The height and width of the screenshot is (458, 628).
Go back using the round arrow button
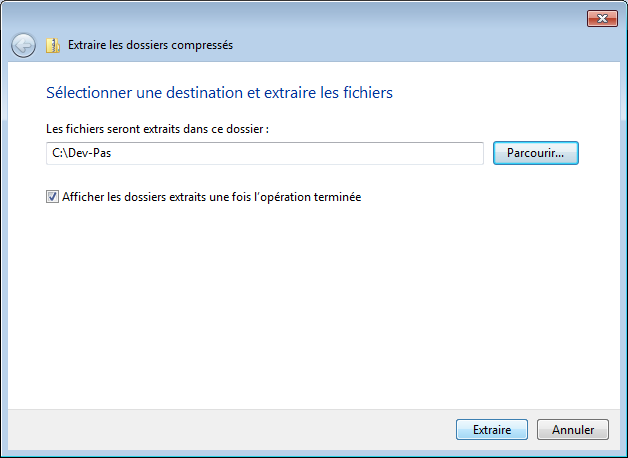[23, 45]
